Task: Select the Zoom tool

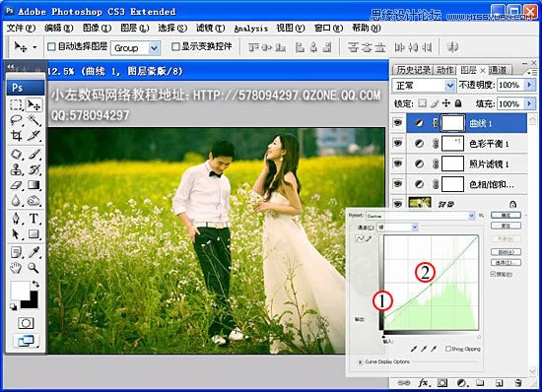Action: (x=34, y=268)
